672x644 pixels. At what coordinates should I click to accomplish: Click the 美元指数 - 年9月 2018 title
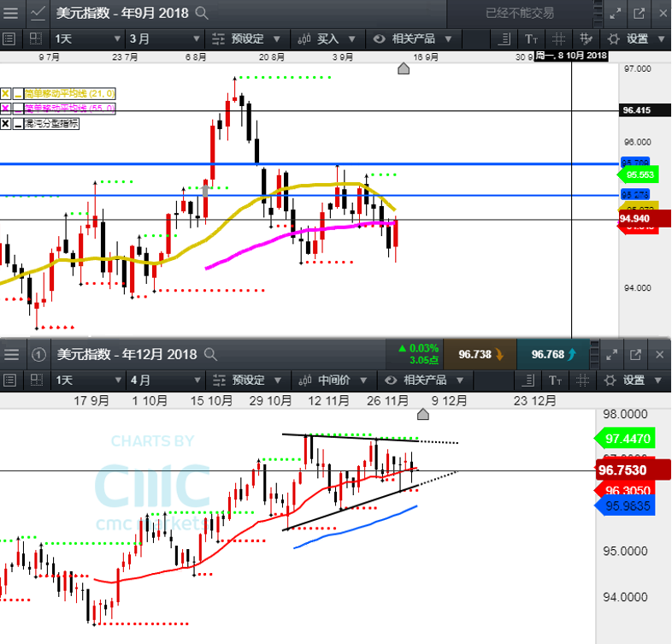click(x=122, y=14)
